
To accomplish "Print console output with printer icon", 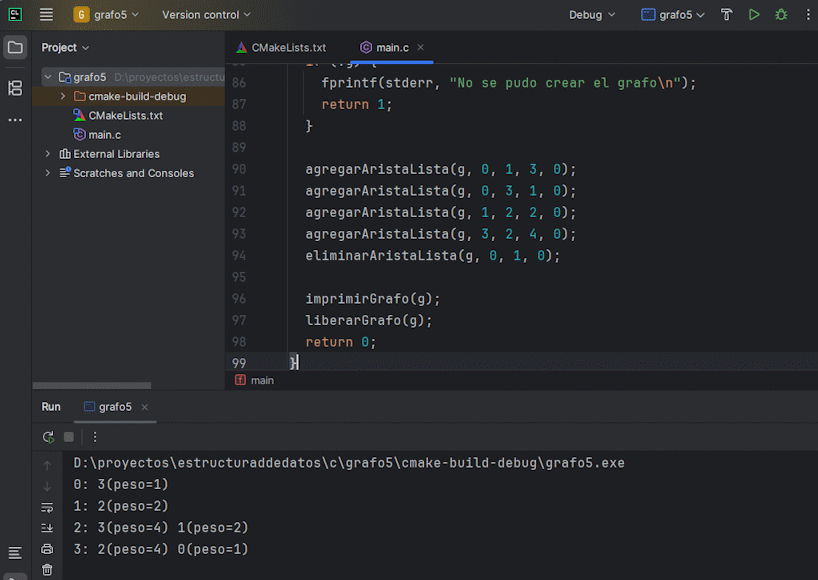I will click(47, 549).
